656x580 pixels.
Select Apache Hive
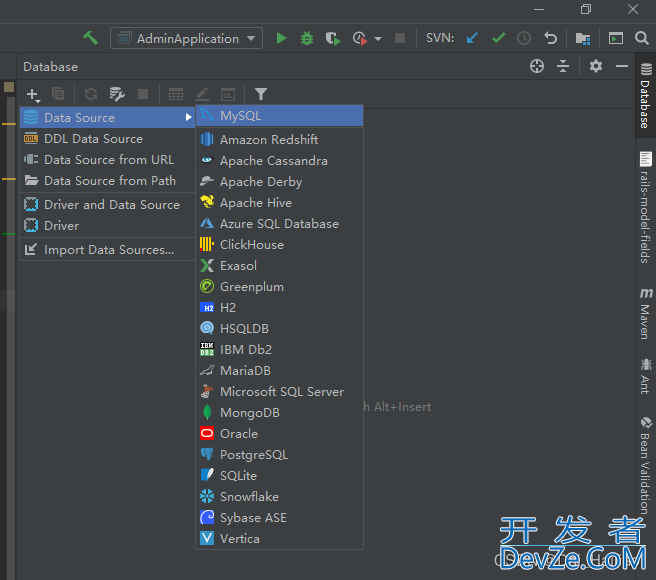[279, 203]
